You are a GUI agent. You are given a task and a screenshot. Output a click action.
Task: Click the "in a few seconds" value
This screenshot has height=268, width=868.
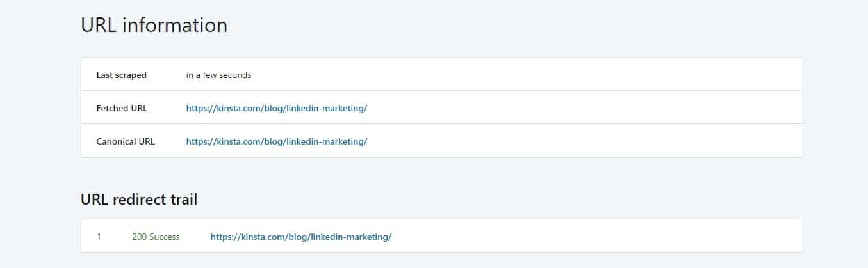point(218,75)
